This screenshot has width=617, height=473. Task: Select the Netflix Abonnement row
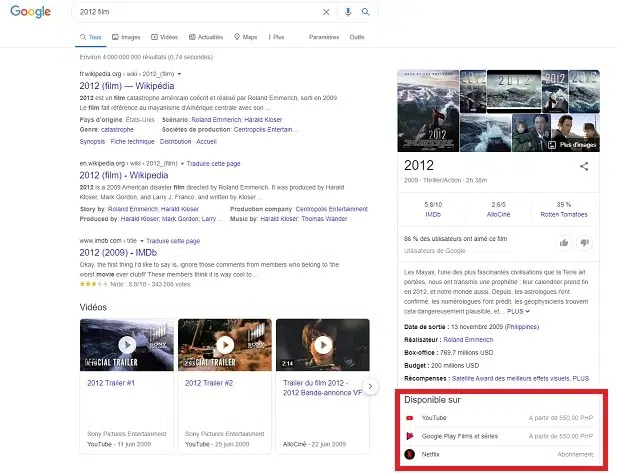499,454
